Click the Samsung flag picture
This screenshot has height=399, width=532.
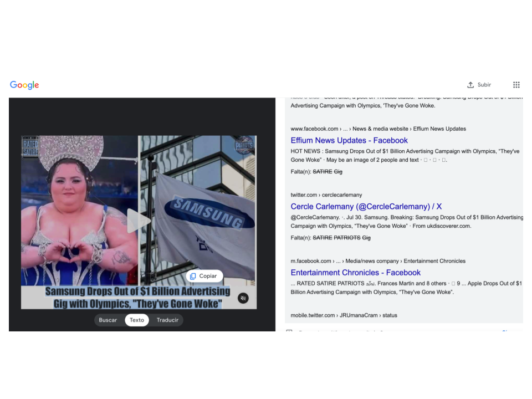198,211
